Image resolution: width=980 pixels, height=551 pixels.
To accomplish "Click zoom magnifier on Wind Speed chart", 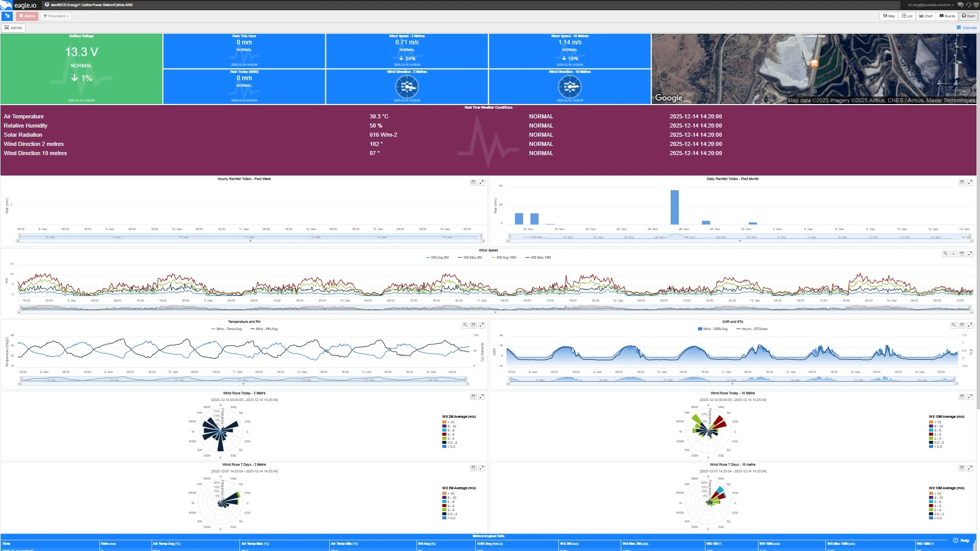I will click(945, 254).
